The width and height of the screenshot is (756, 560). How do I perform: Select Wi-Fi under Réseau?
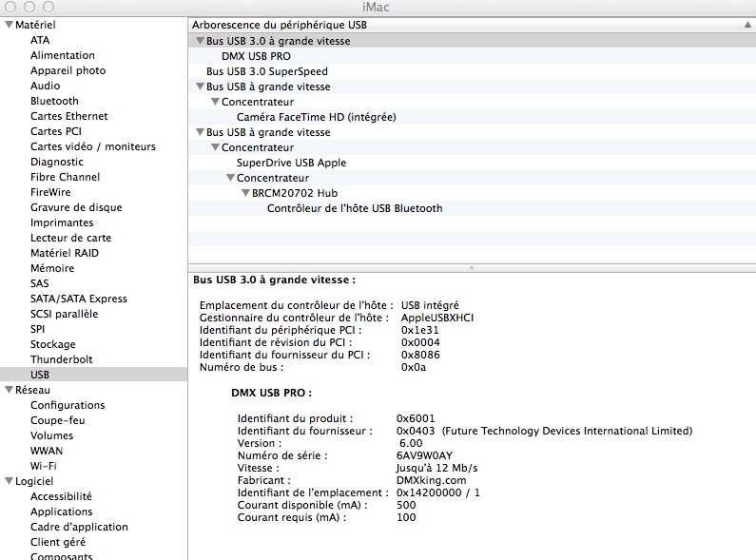tap(43, 466)
